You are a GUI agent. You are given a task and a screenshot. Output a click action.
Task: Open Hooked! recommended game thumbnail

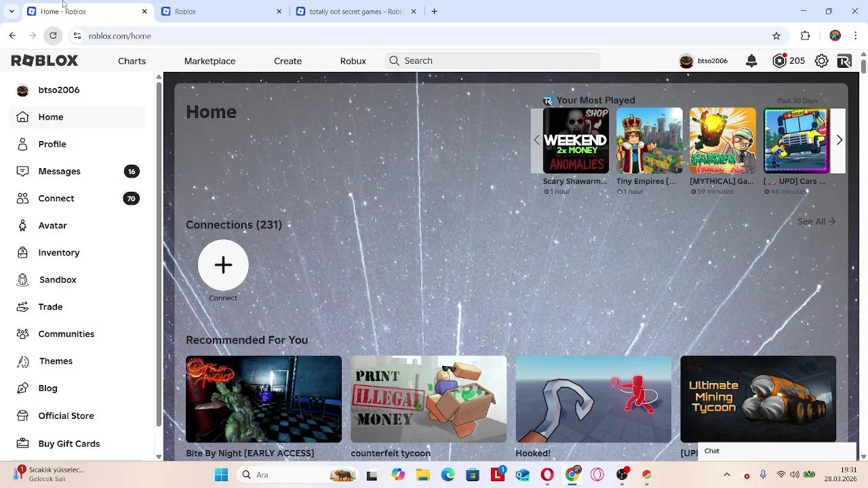point(593,399)
